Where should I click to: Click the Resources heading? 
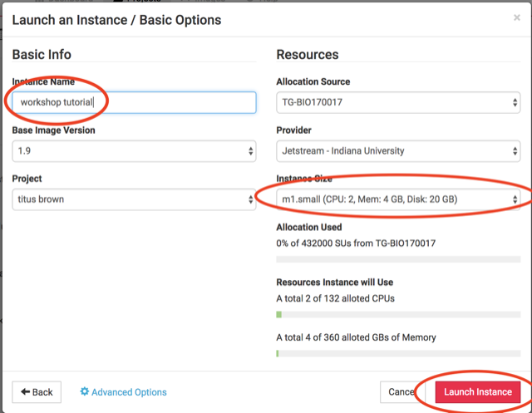308,55
